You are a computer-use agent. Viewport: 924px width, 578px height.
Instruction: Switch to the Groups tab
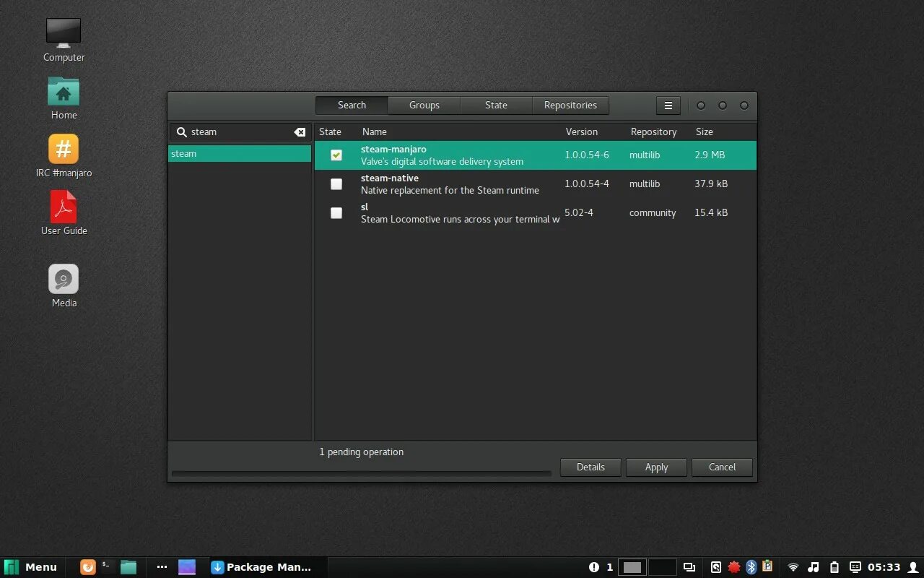[424, 105]
